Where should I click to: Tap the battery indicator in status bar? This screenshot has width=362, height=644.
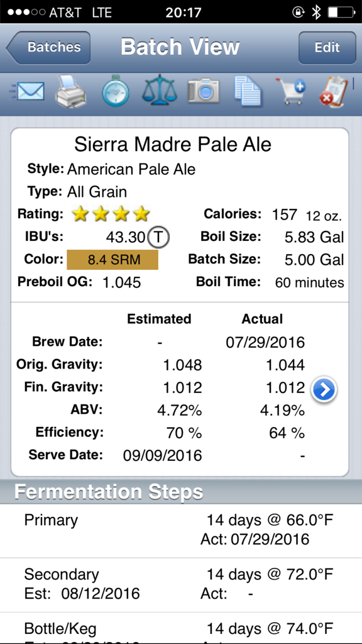341,13
